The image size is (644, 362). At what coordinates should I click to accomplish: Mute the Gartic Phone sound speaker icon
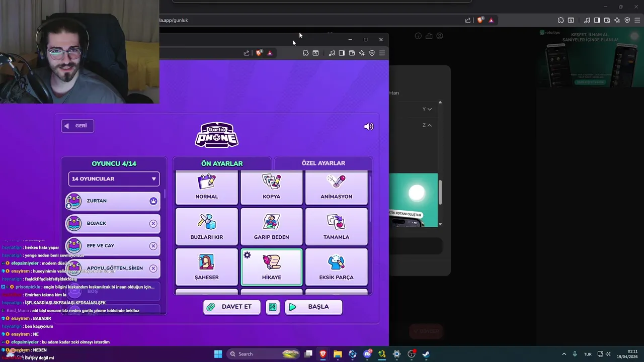click(x=369, y=127)
